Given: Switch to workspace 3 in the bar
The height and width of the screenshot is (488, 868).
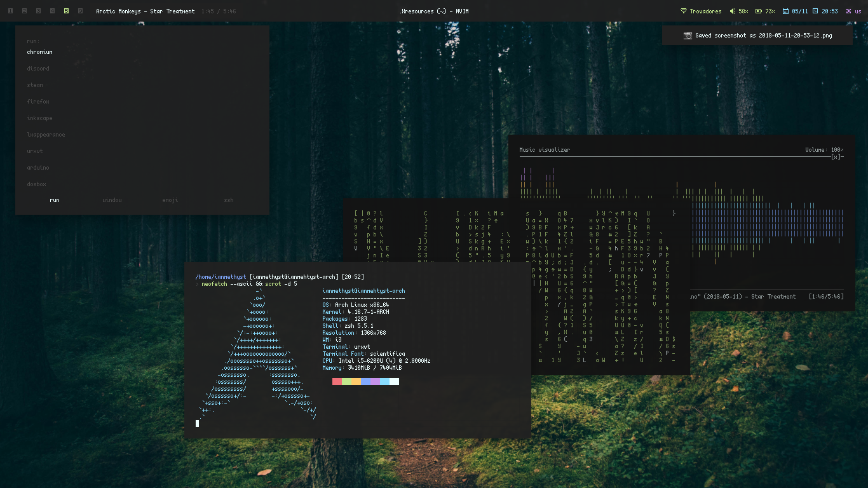Looking at the screenshot, I should click(38, 11).
